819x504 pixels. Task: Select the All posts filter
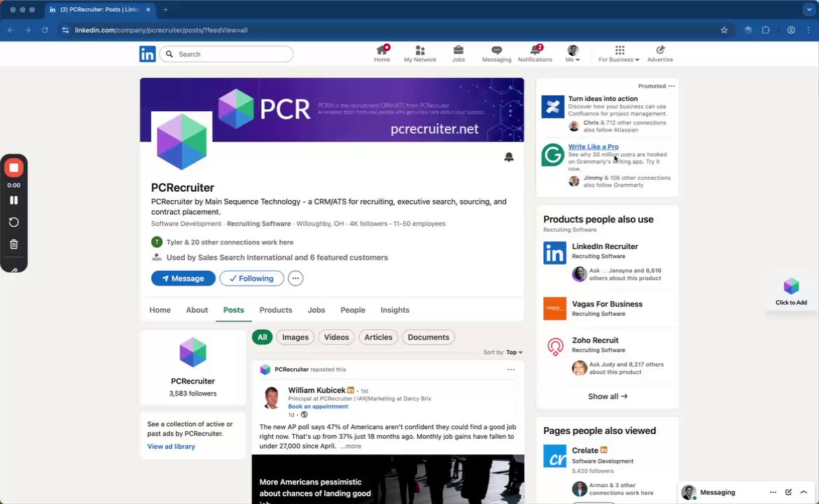pos(262,337)
